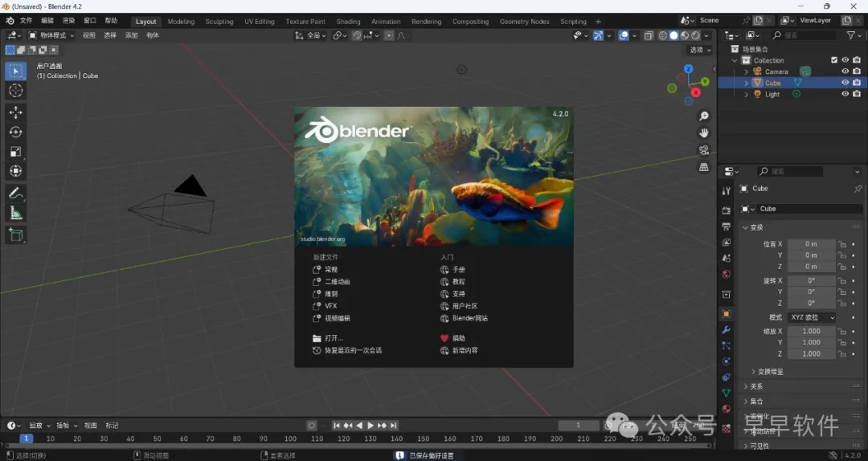
Task: Toggle the X-ray display button
Action: [x=649, y=35]
